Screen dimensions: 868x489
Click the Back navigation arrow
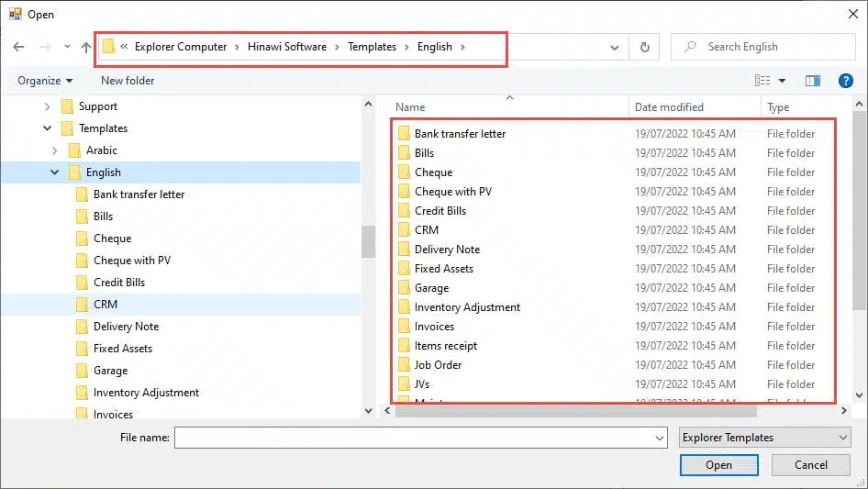click(x=19, y=47)
